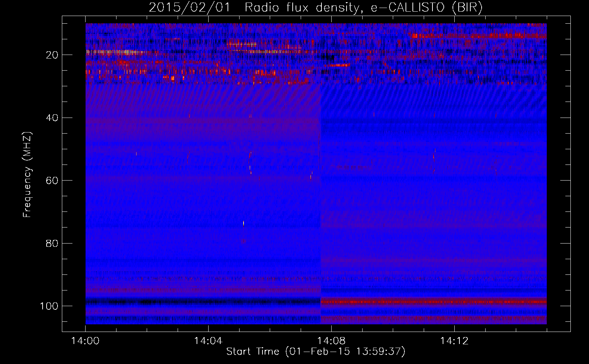
Task: Click the '100' frequency tick label
Action: (49, 306)
